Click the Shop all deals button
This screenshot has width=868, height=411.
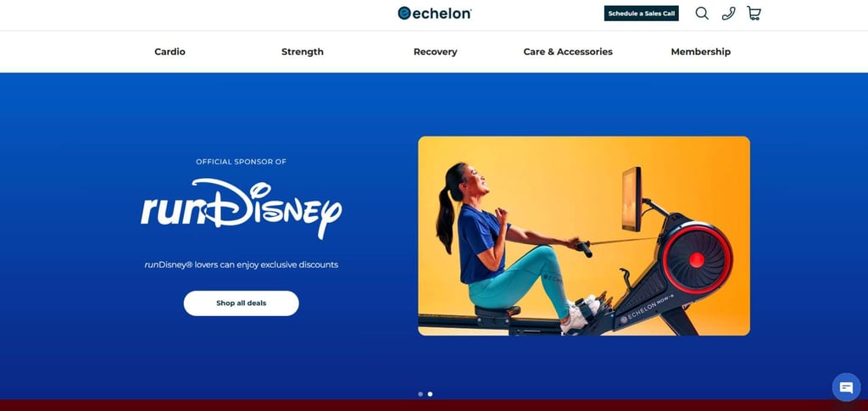click(x=242, y=303)
